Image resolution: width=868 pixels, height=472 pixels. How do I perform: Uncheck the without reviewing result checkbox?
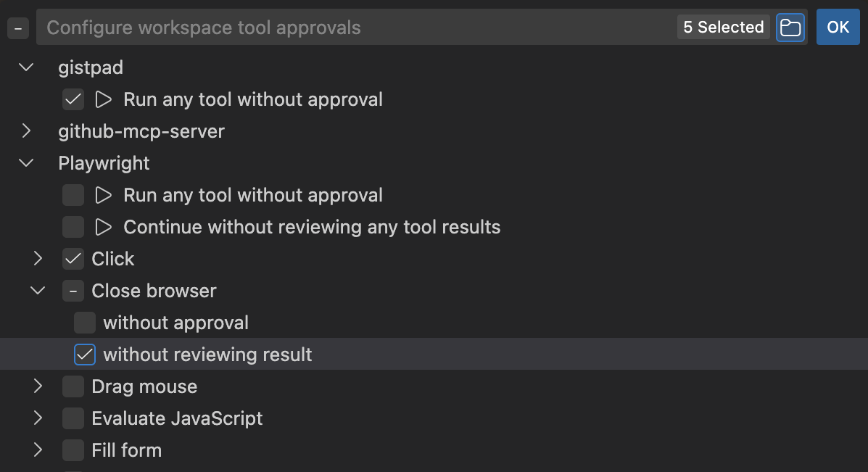pyautogui.click(x=84, y=354)
